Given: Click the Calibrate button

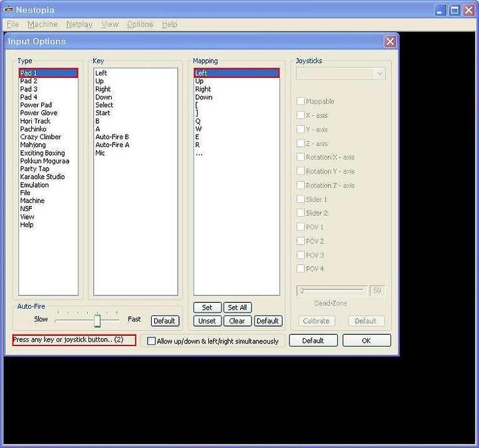Looking at the screenshot, I should tap(316, 321).
